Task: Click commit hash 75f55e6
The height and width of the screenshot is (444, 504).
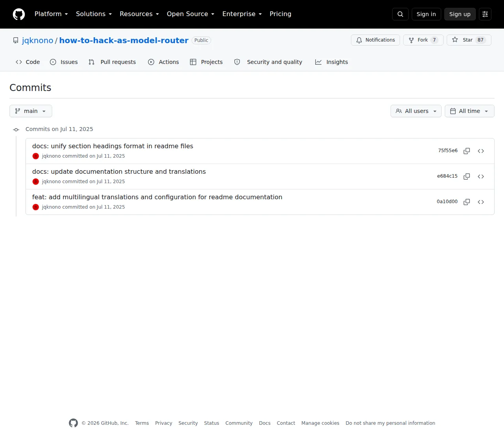Action: pyautogui.click(x=448, y=151)
